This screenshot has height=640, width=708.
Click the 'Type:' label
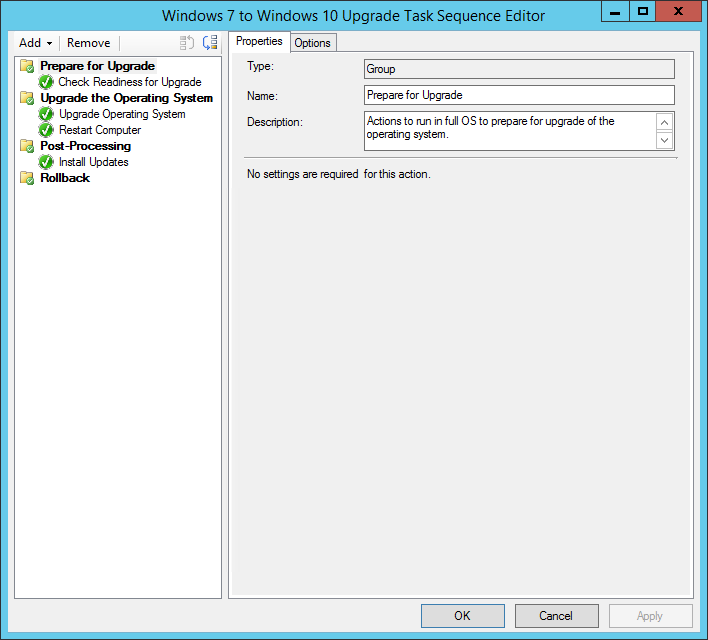pos(260,66)
